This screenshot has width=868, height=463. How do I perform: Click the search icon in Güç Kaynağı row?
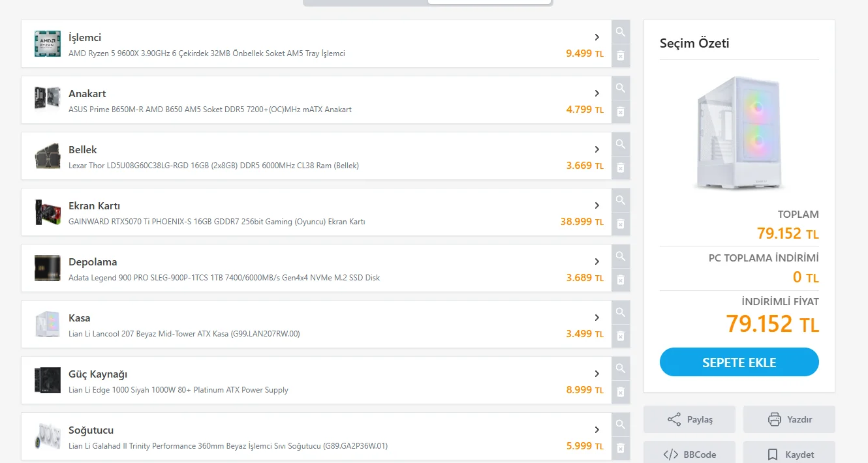621,368
